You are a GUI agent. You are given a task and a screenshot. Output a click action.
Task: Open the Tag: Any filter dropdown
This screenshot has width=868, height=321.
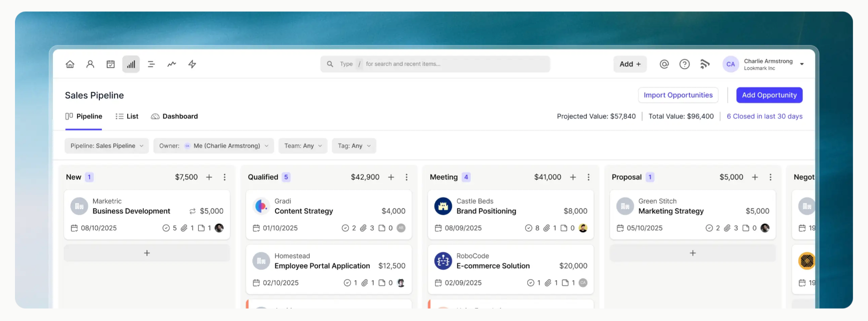(x=354, y=146)
